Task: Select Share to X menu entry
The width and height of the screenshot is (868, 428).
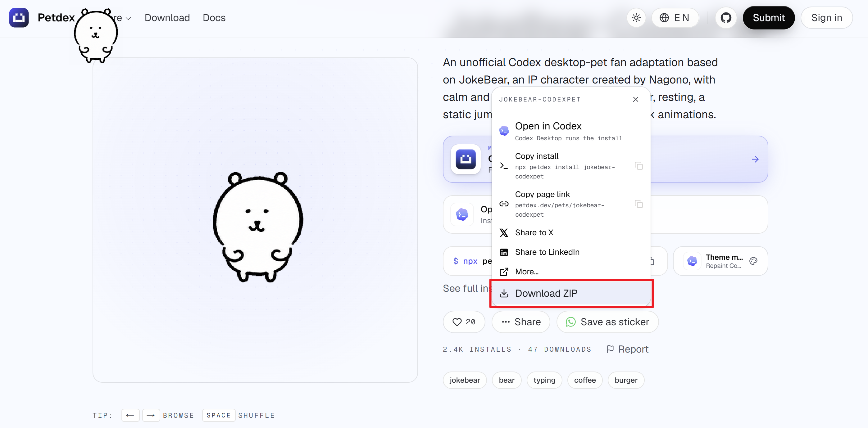Action: (571, 232)
